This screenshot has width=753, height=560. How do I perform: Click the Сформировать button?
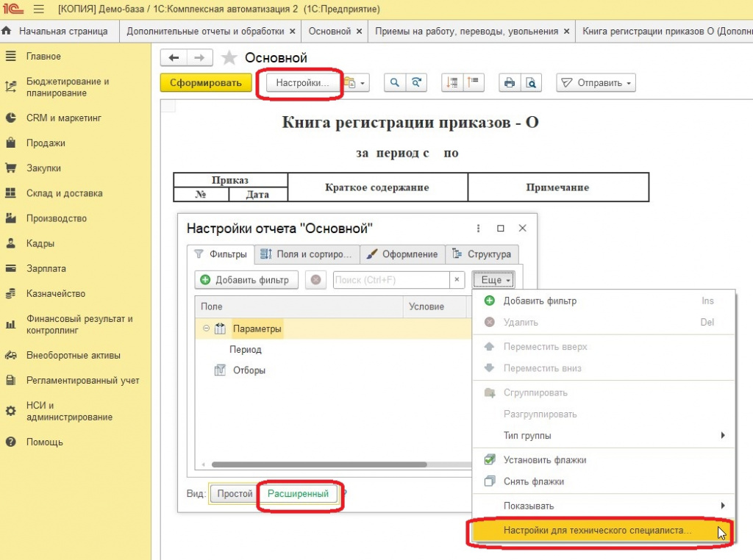pyautogui.click(x=206, y=83)
